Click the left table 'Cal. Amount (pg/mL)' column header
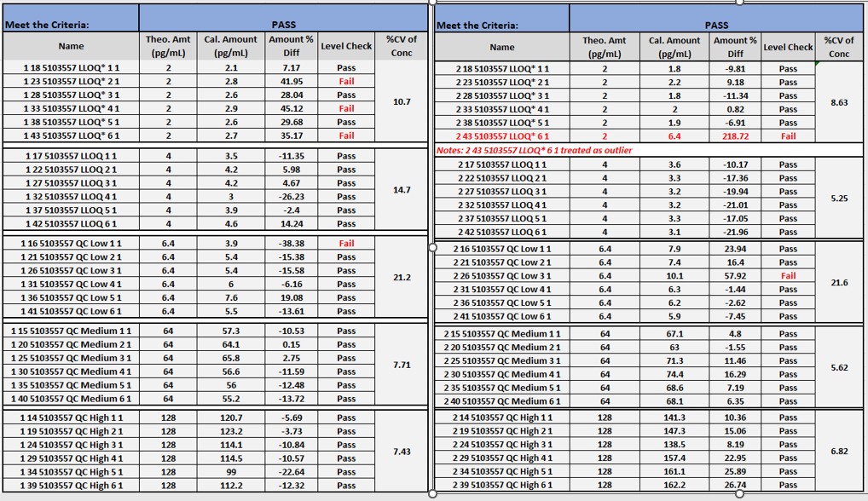This screenshot has height=501, width=868. click(x=230, y=46)
